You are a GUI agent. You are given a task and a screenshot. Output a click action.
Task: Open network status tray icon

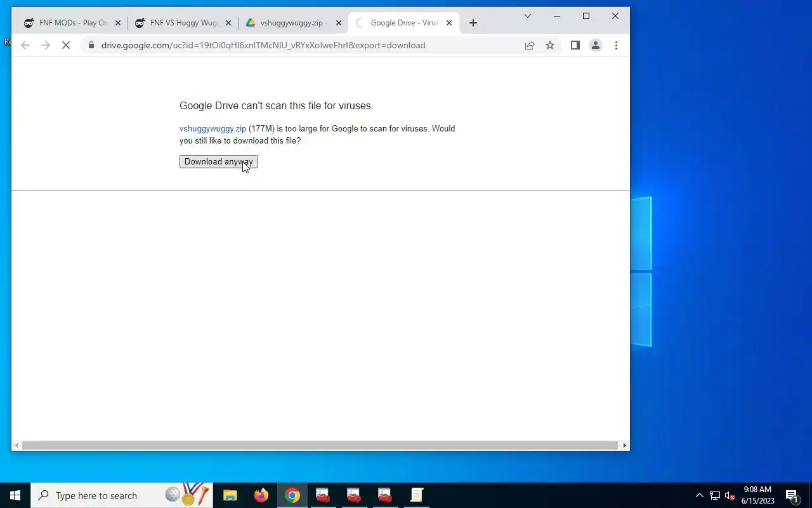click(x=714, y=495)
